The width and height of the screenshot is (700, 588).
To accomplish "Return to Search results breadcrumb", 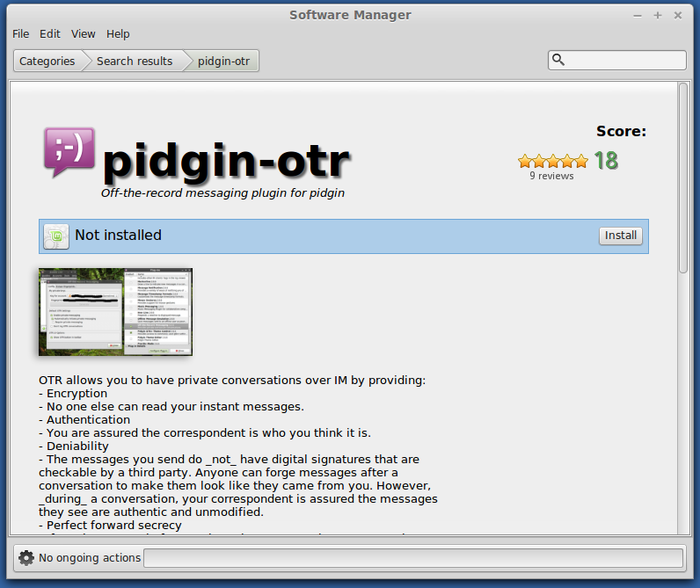I will coord(135,62).
